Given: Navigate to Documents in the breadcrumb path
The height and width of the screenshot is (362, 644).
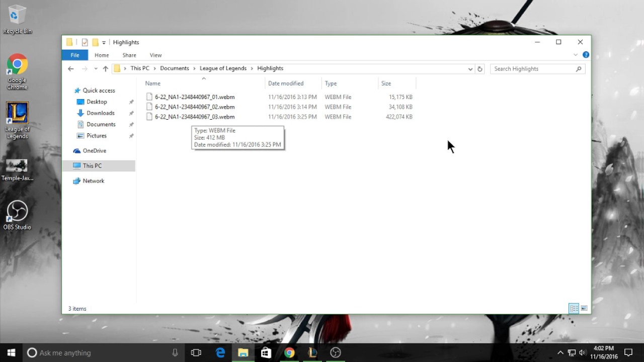Looking at the screenshot, I should click(x=174, y=68).
